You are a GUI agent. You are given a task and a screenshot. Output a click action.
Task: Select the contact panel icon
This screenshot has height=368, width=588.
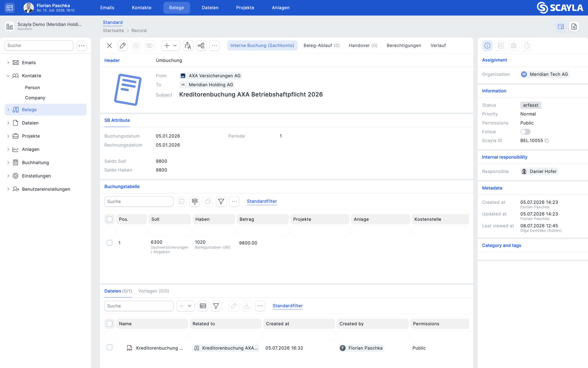[501, 46]
